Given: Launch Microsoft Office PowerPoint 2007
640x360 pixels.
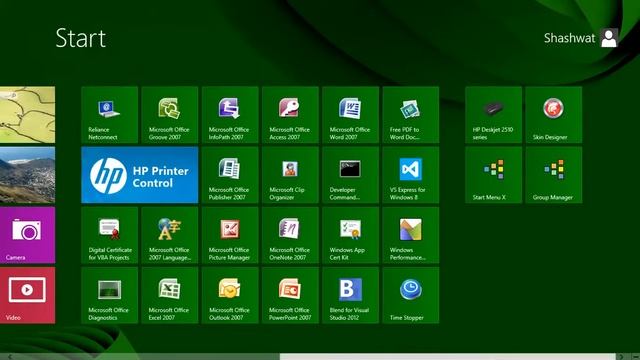Looking at the screenshot, I should pyautogui.click(x=290, y=296).
